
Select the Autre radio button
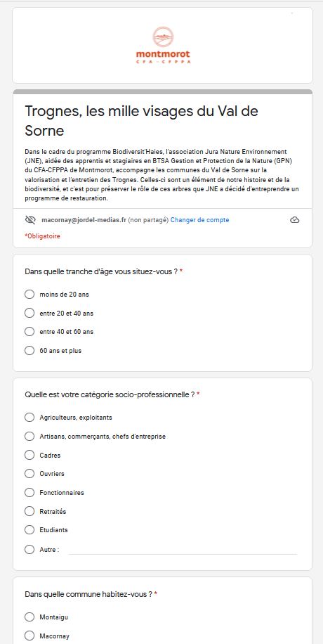(x=29, y=550)
